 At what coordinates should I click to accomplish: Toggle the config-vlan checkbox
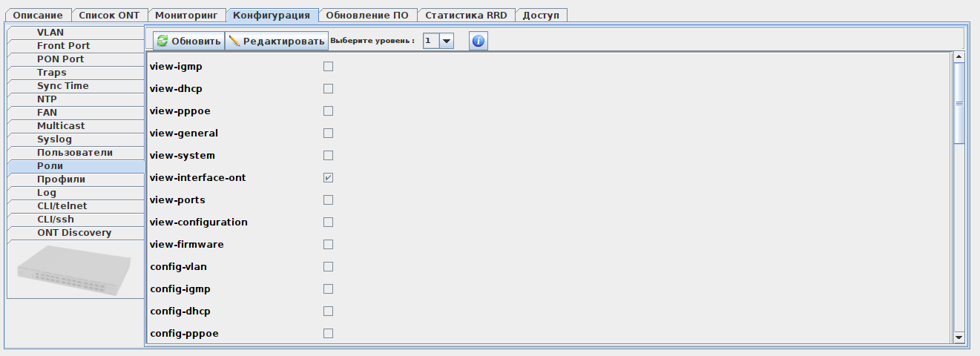coord(328,267)
